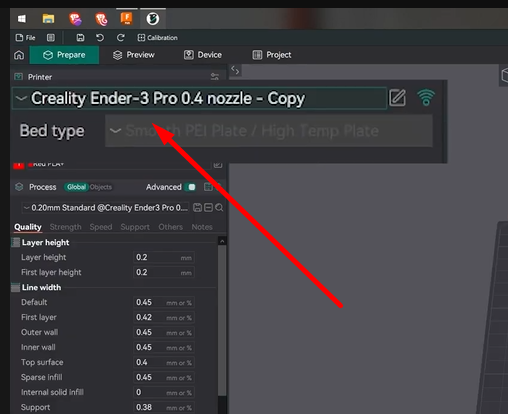Open the Calibration menu
This screenshot has height=414, width=508.
[x=157, y=38]
